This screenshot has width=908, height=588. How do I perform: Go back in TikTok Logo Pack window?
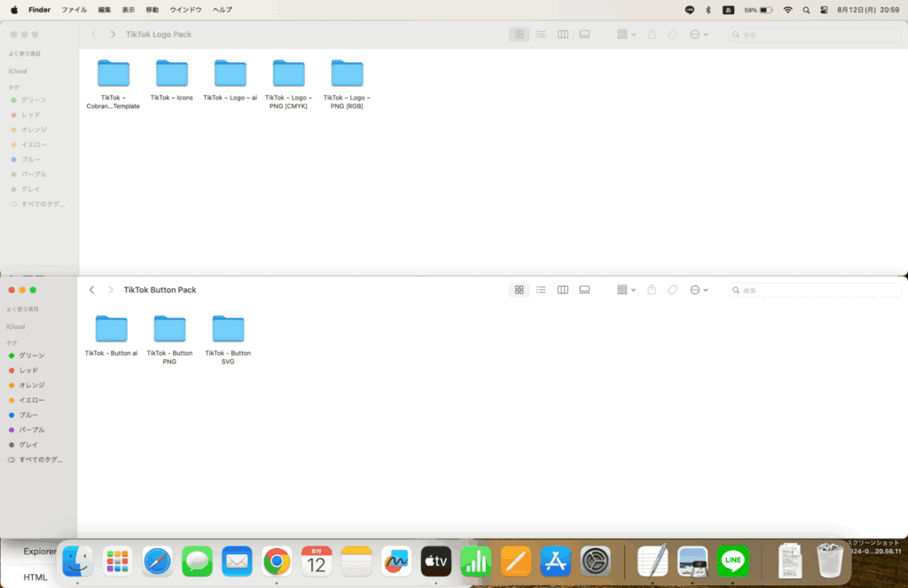pyautogui.click(x=94, y=35)
